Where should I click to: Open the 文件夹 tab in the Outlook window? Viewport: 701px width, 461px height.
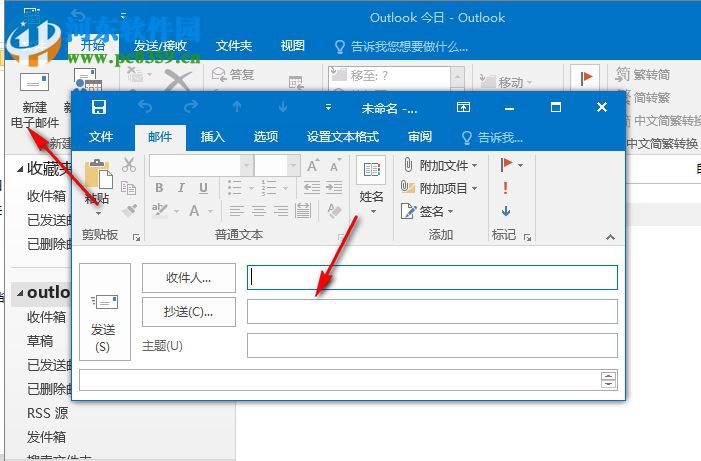(234, 46)
